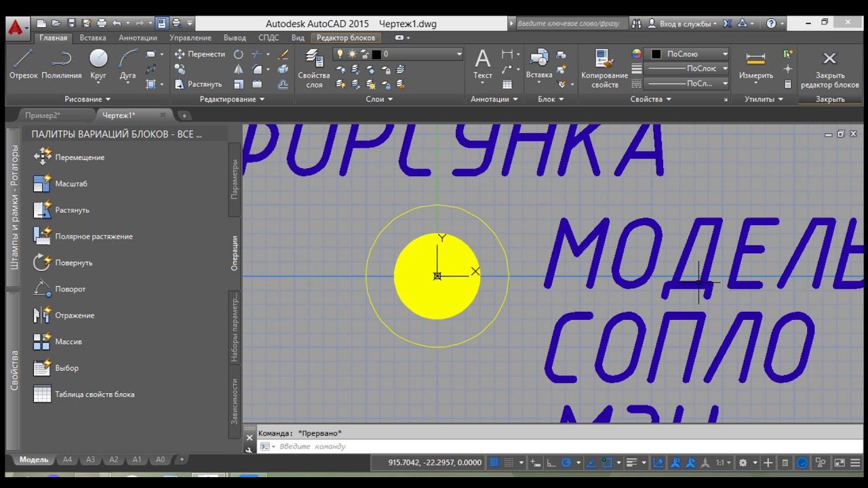Select the Круг circle tool
Image resolution: width=868 pixels, height=488 pixels.
(x=98, y=65)
